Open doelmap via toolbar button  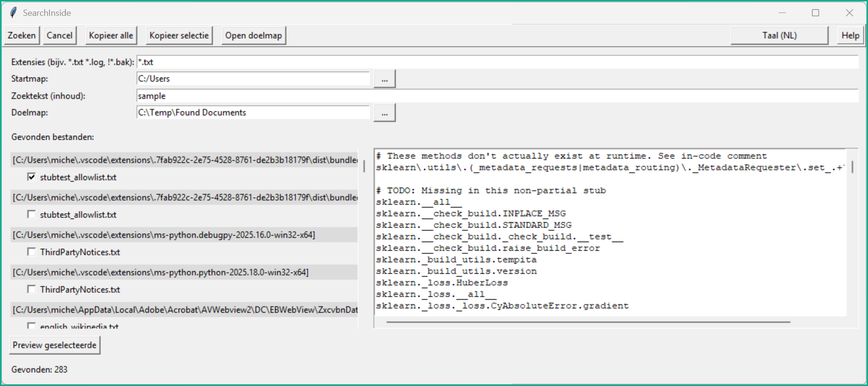click(x=253, y=36)
